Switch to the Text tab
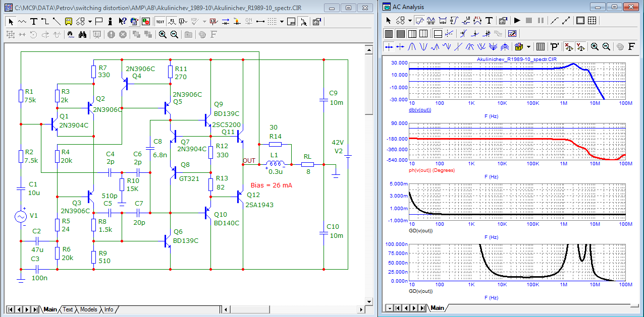The image size is (644, 317). pos(68,309)
